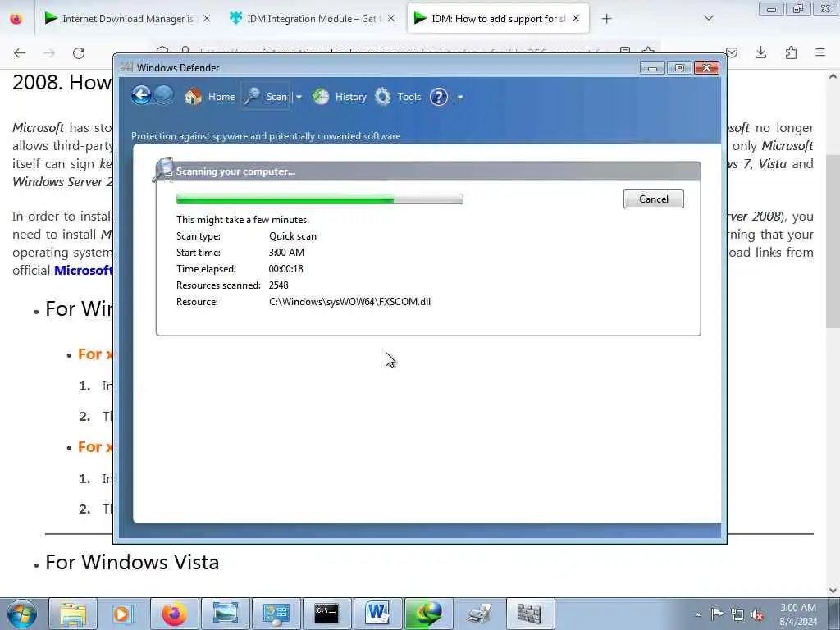Start a scan via Scan button
840x630 pixels.
266,97
